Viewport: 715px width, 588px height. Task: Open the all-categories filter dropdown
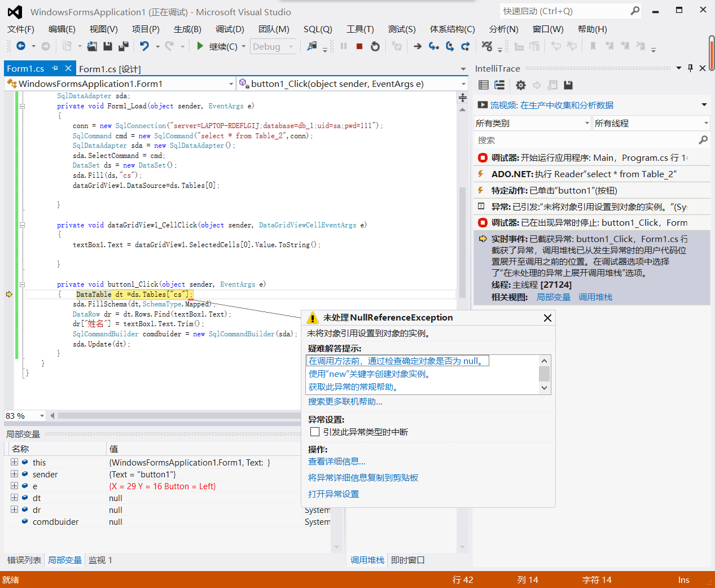tap(587, 123)
